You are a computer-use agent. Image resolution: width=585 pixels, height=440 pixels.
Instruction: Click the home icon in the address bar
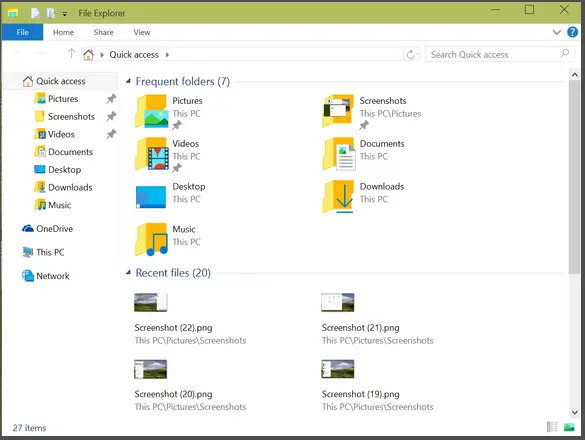tap(88, 54)
